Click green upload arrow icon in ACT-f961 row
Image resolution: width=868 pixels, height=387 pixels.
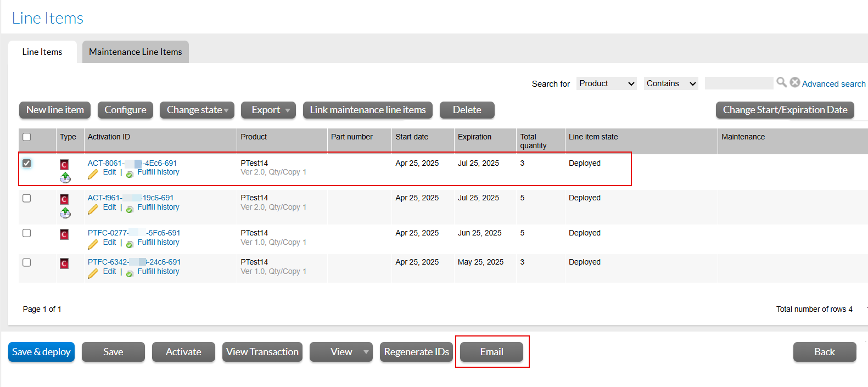(x=65, y=212)
